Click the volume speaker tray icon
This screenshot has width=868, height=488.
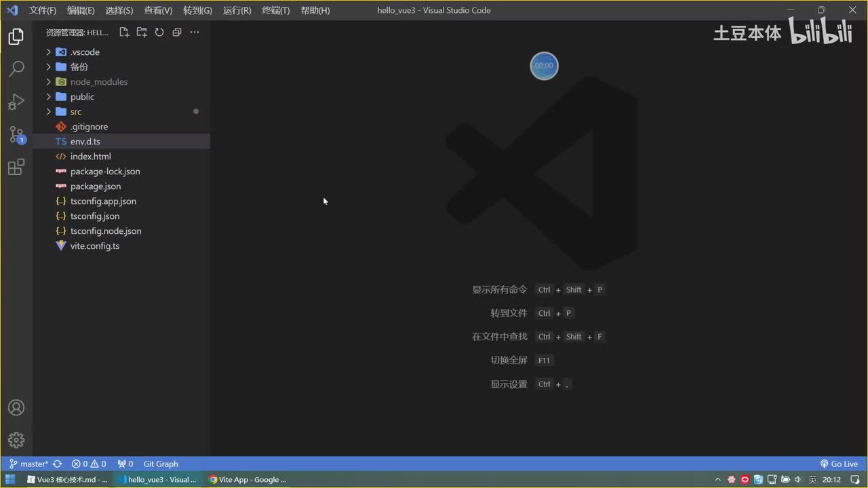point(799,480)
